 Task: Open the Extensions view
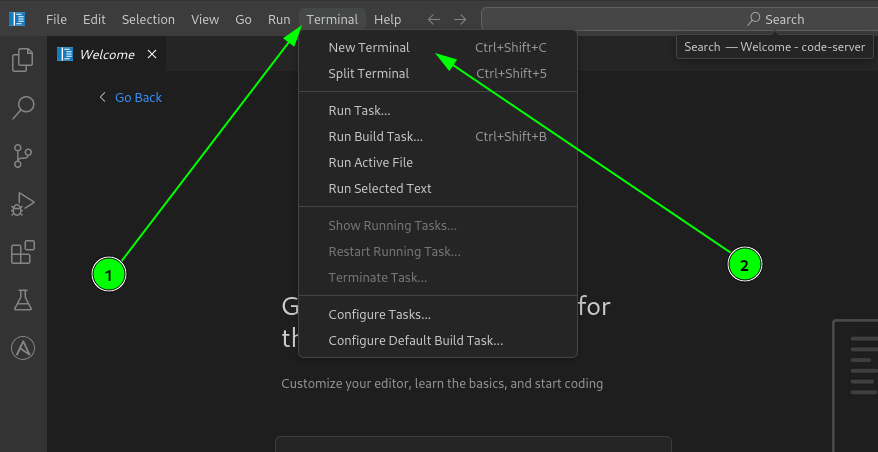23,252
